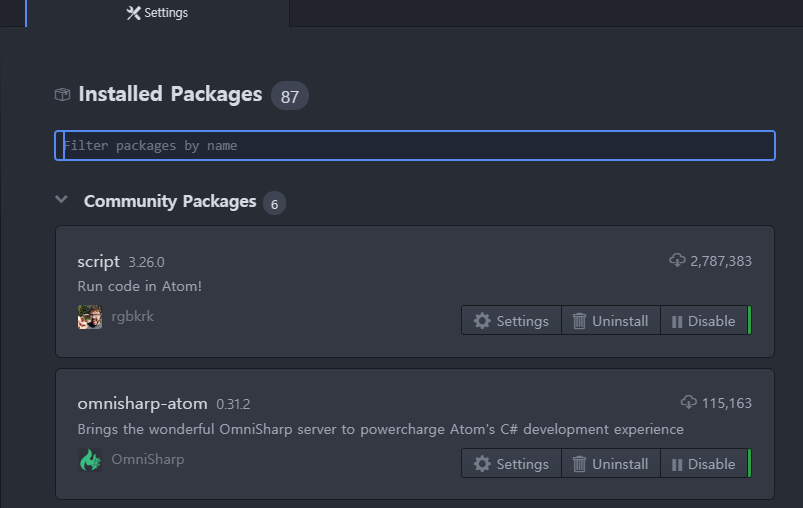Collapse the Community Packages section
The width and height of the screenshot is (803, 508).
point(62,200)
